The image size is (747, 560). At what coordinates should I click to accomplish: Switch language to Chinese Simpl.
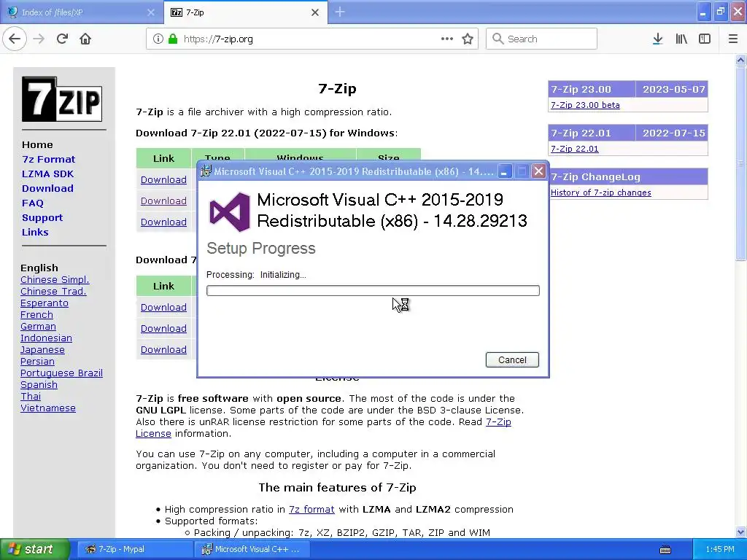click(55, 279)
